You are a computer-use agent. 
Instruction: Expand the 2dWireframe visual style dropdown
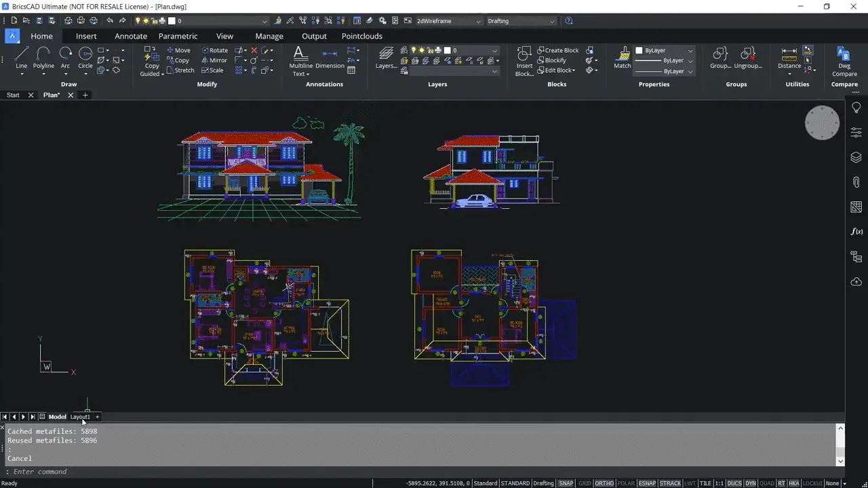click(x=448, y=21)
